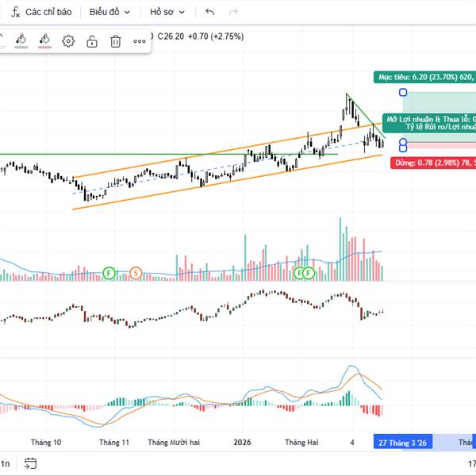Click the redo arrow
The width and height of the screenshot is (476, 476).
click(x=232, y=12)
